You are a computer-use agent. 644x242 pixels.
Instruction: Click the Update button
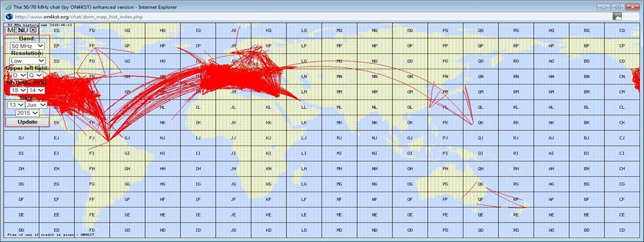click(x=28, y=122)
